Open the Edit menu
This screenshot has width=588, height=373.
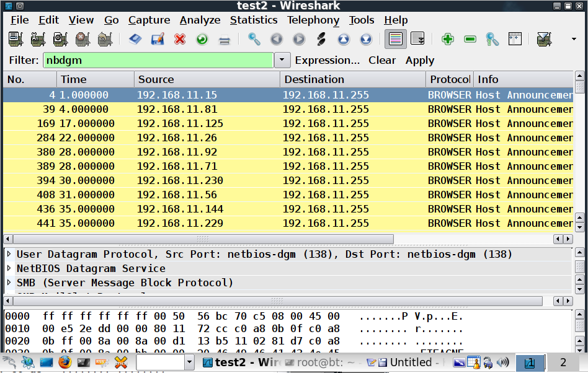coord(49,20)
